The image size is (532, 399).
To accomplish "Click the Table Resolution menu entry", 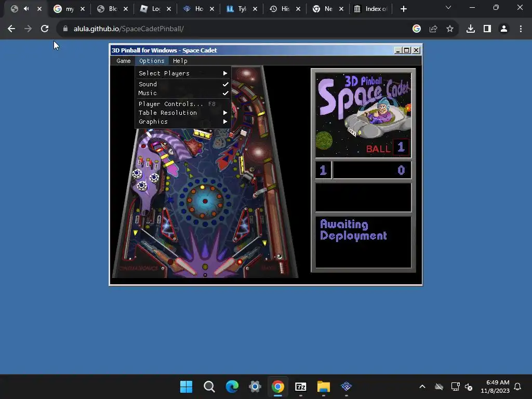I will 183,113.
